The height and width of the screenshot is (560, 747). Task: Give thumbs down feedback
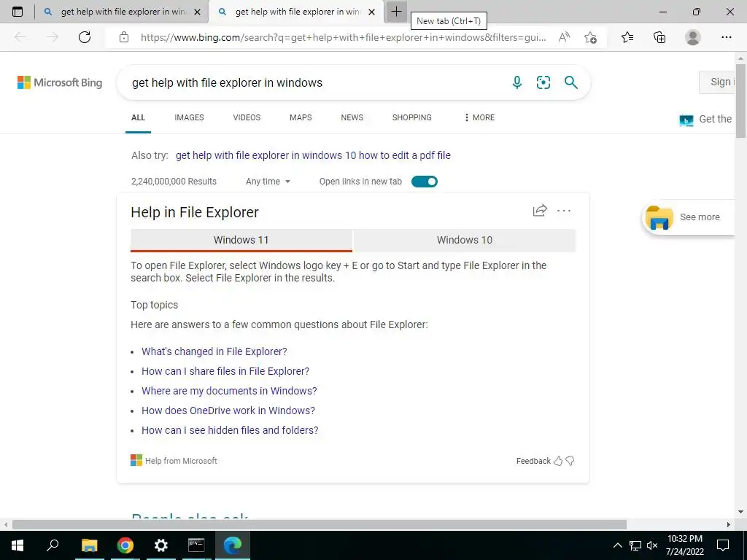570,461
